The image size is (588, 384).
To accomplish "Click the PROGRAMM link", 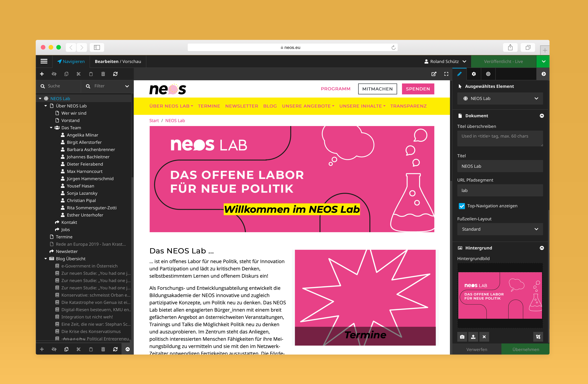I will [336, 89].
